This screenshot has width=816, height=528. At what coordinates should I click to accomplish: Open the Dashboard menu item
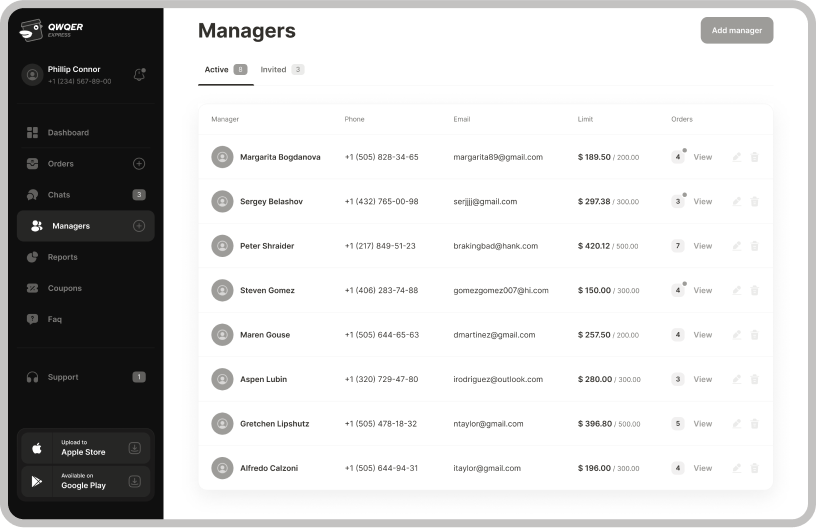pos(68,133)
